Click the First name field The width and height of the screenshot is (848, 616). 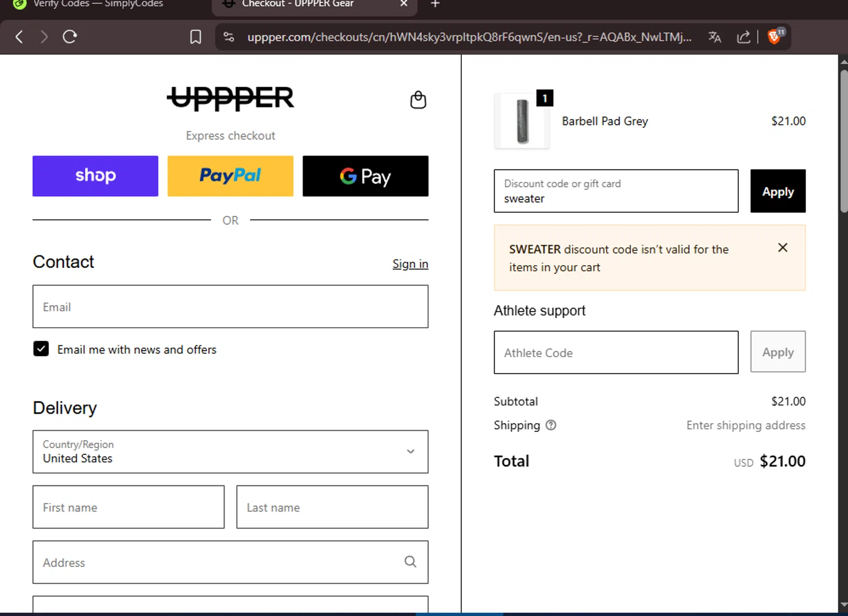point(129,507)
